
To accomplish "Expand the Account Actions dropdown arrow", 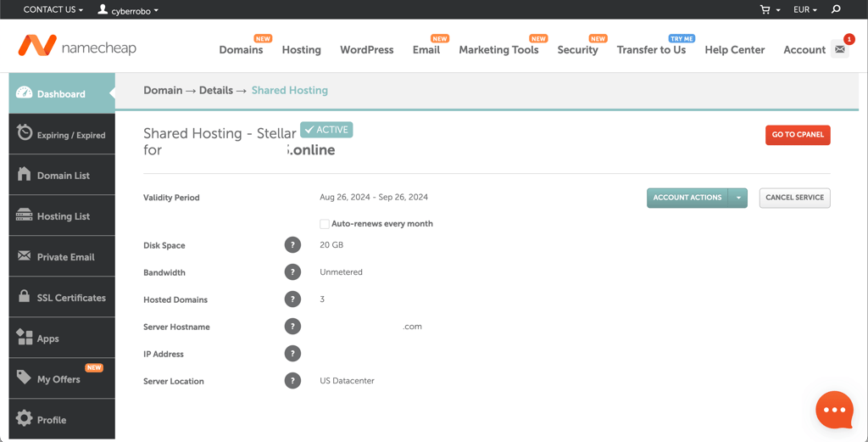I will pos(738,198).
